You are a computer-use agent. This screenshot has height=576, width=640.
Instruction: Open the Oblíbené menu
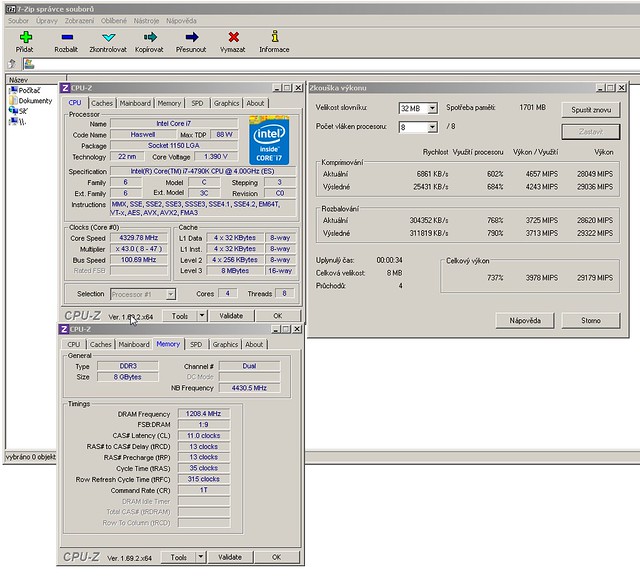pos(113,20)
